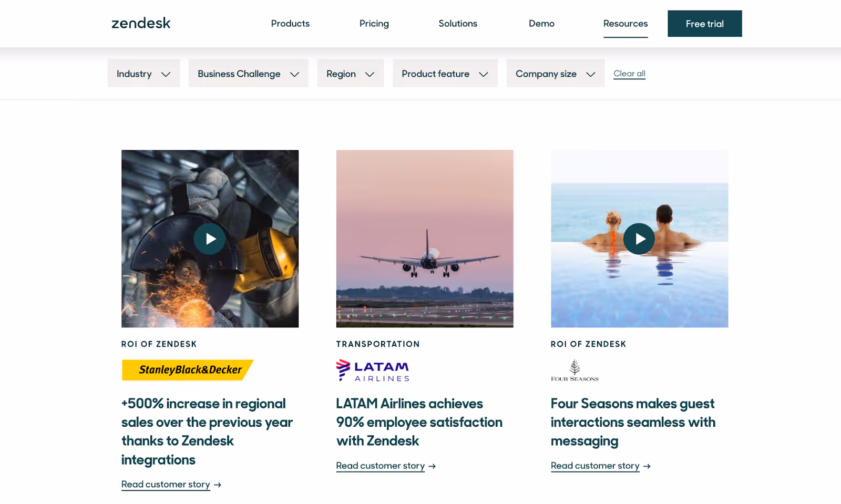Open the Resources menu
The width and height of the screenshot is (841, 504).
[625, 24]
